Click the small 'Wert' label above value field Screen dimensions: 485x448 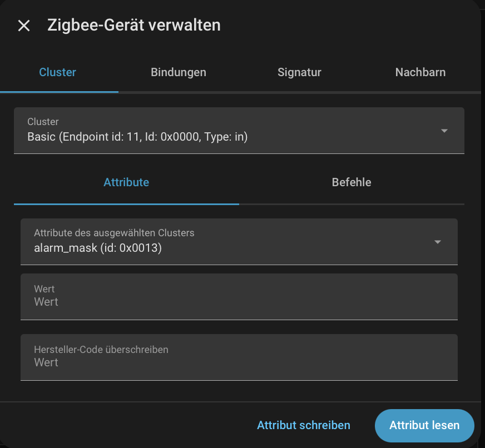pyautogui.click(x=44, y=289)
